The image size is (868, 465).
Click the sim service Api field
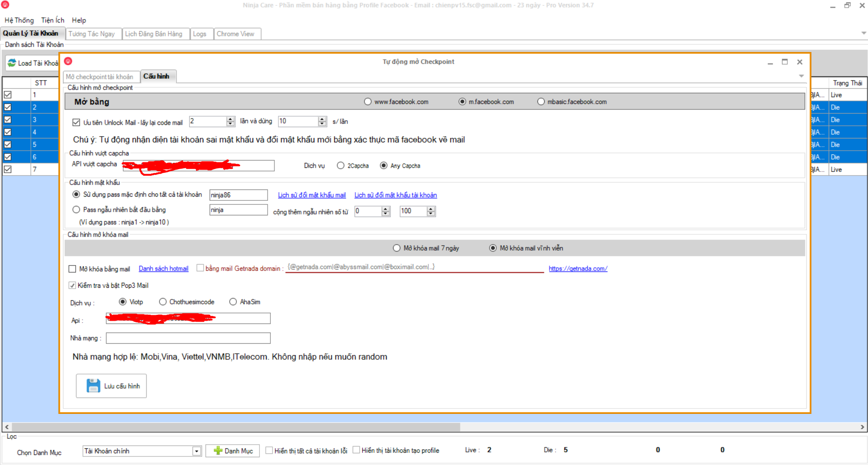[188, 318]
